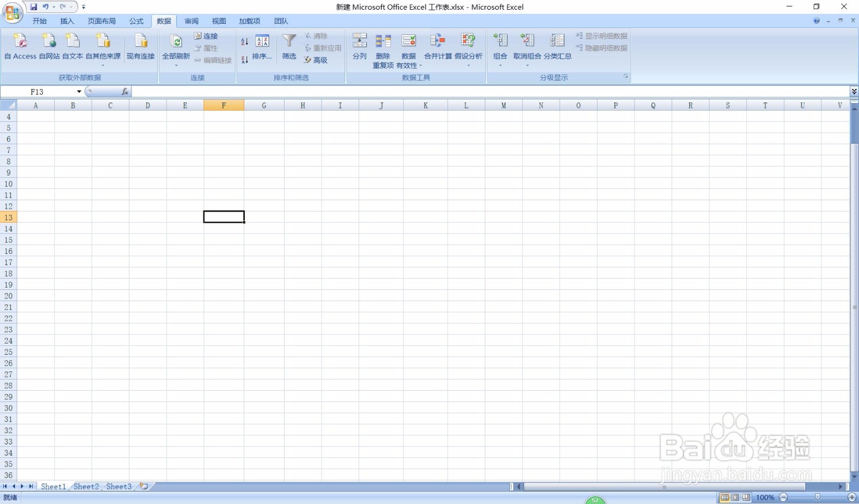859x504 pixels.
Task: Click the zoom slider handle
Action: 818,498
